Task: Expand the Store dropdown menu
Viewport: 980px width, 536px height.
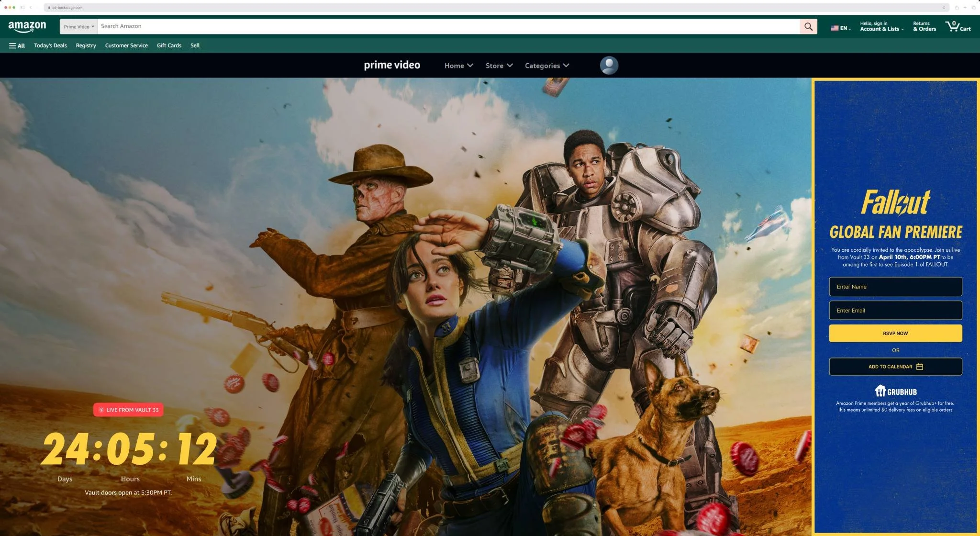Action: click(x=499, y=66)
